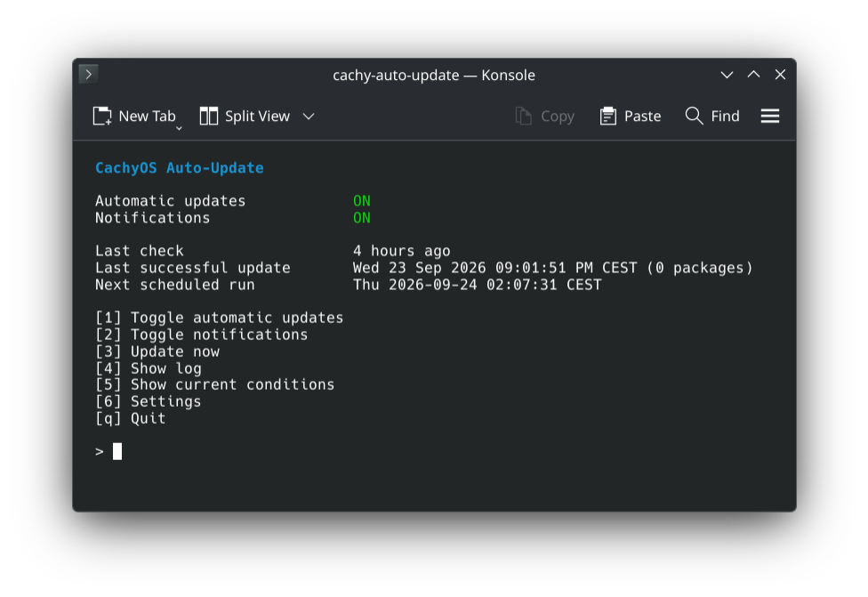Click the Paste toolbar button
This screenshot has height=597, width=868.
pos(631,117)
